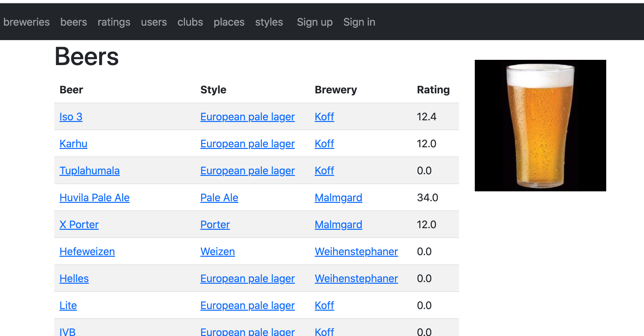The width and height of the screenshot is (644, 336).
Task: Open the Weizen style link
Action: click(218, 252)
